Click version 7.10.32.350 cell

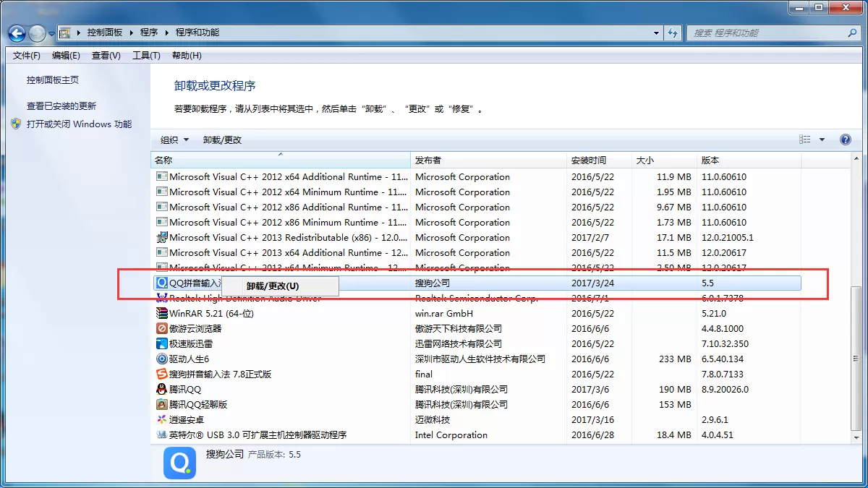[726, 344]
